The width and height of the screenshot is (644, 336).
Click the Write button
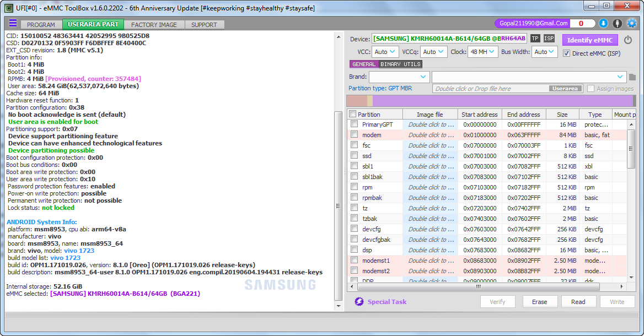coord(617,301)
